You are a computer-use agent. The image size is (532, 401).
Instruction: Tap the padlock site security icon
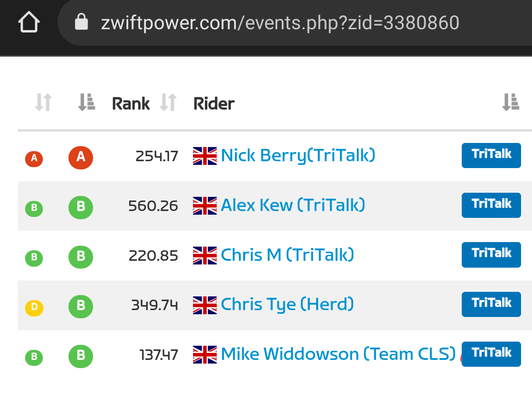(x=81, y=22)
